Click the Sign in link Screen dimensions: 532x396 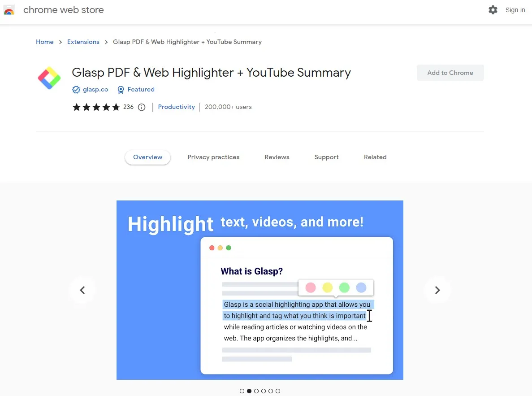coord(515,10)
